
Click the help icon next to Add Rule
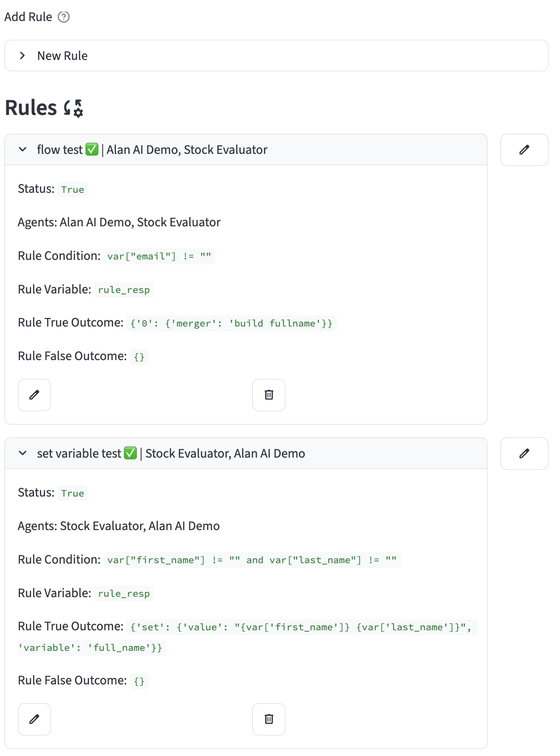pyautogui.click(x=64, y=17)
